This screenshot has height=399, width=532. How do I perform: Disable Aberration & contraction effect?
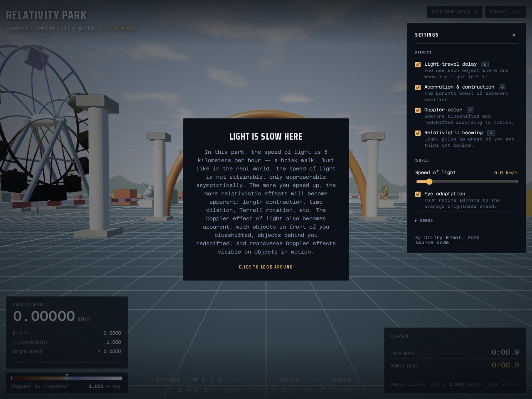tap(418, 87)
